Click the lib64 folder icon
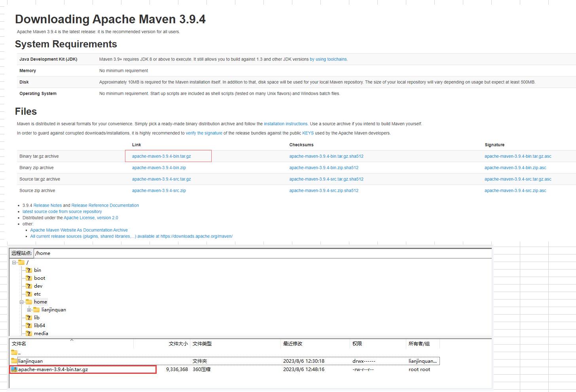 pos(28,326)
